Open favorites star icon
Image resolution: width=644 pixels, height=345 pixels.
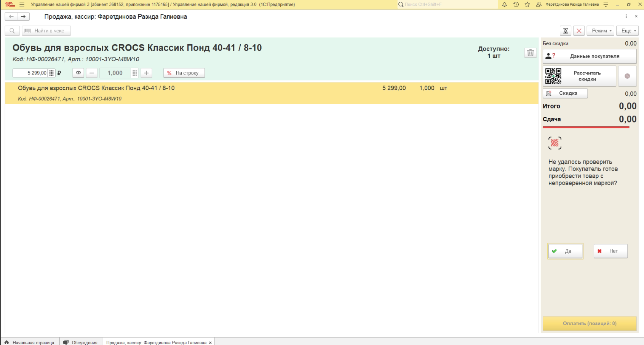(x=527, y=5)
